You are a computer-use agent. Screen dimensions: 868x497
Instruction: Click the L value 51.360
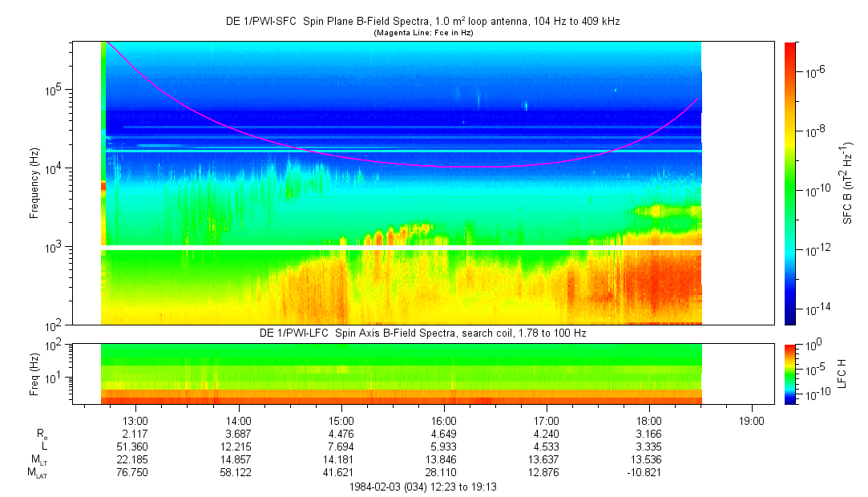tap(135, 446)
